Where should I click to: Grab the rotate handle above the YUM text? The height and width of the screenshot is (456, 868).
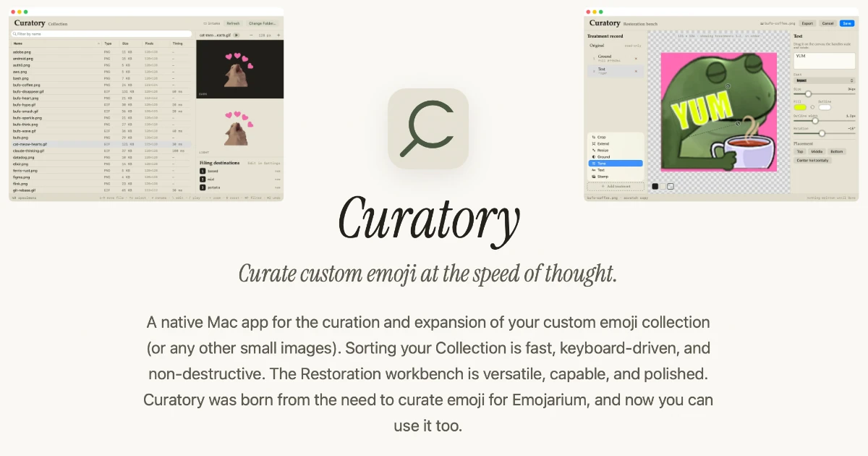click(x=728, y=86)
